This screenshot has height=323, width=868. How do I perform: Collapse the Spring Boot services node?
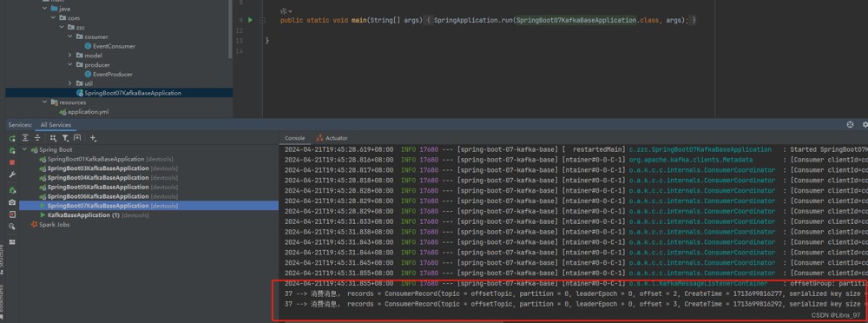(x=24, y=149)
